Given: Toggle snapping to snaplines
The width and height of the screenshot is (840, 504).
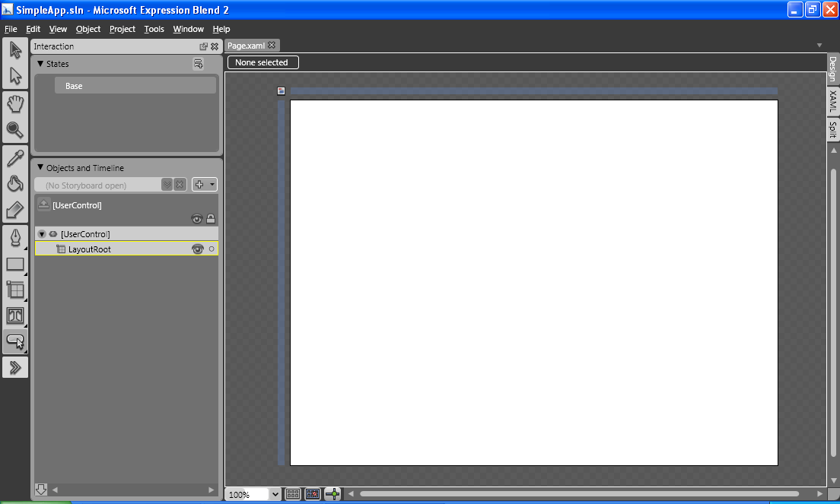Looking at the screenshot, I should [332, 494].
